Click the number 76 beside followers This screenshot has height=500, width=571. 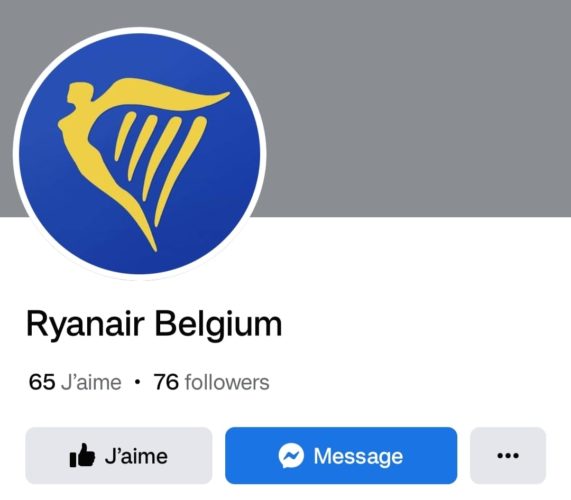(x=166, y=382)
